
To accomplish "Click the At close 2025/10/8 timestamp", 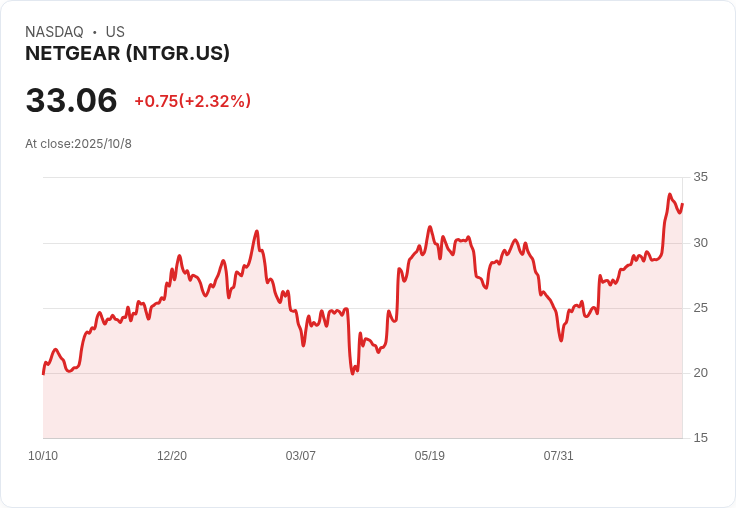I will (x=78, y=144).
